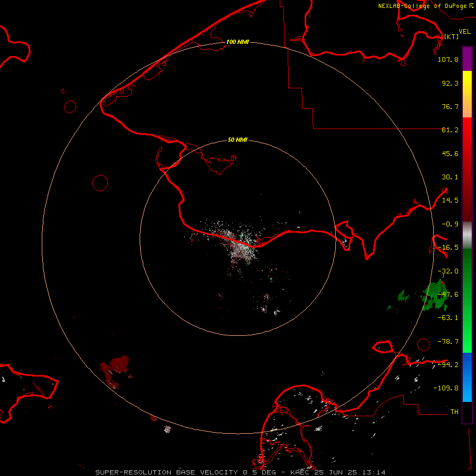
Task: Click the blue segment of velocity color bar
Action: click(x=467, y=377)
